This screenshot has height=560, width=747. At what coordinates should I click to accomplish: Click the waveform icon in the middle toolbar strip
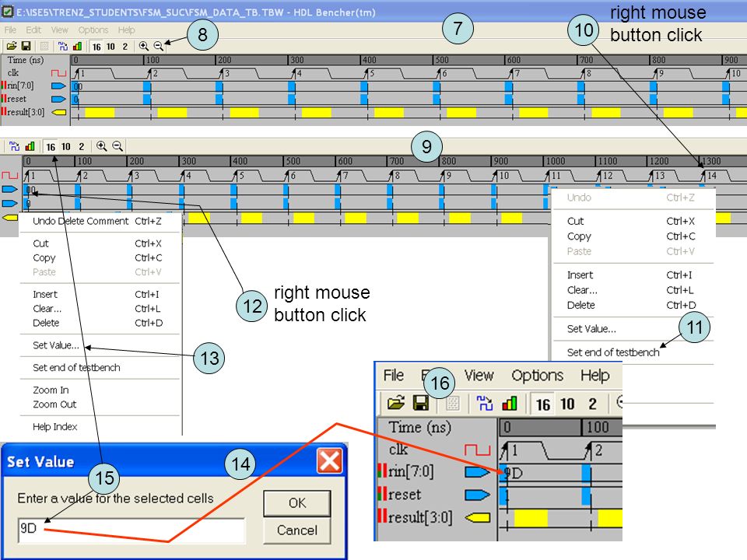coord(14,146)
